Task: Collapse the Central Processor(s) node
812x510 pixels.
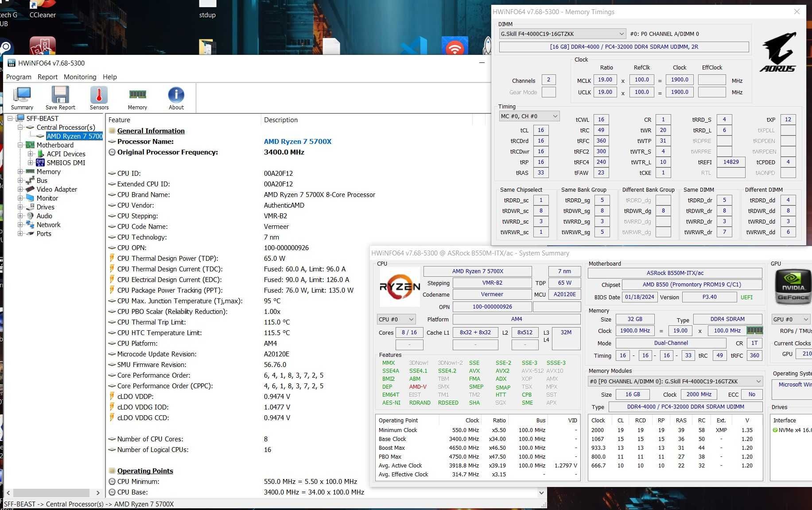Action: [20, 127]
